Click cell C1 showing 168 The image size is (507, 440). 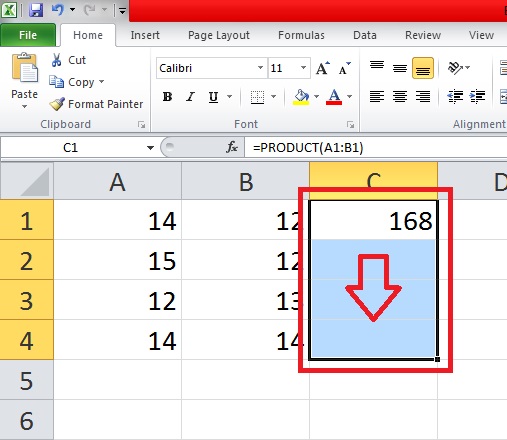373,220
